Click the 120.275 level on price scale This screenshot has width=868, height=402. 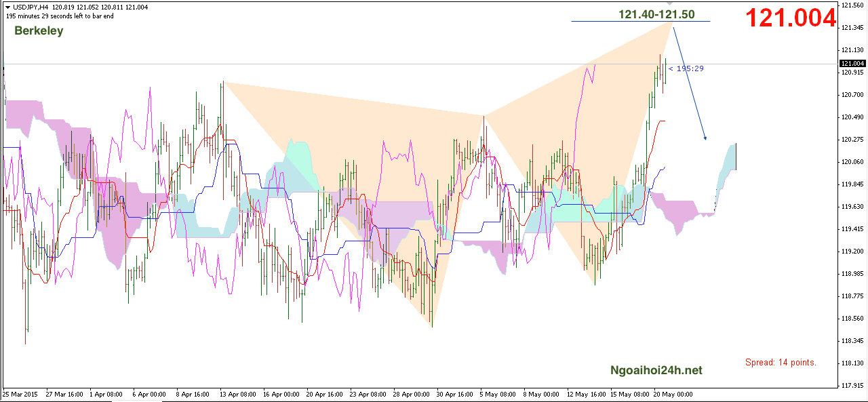tap(852, 140)
